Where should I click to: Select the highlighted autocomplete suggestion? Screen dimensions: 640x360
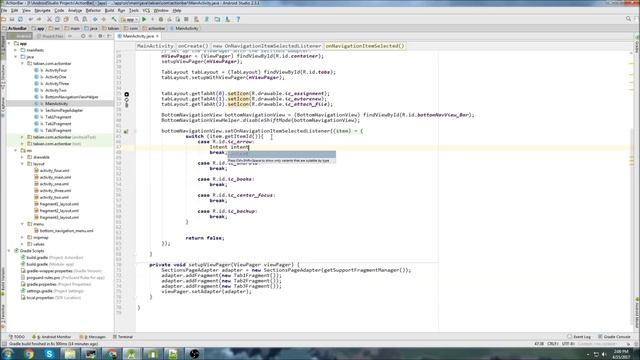(282, 154)
